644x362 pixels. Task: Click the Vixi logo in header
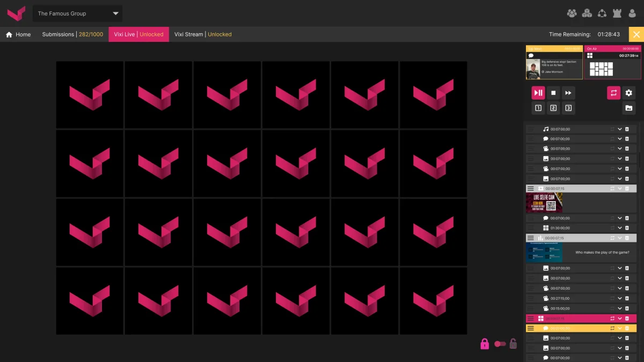tap(16, 13)
